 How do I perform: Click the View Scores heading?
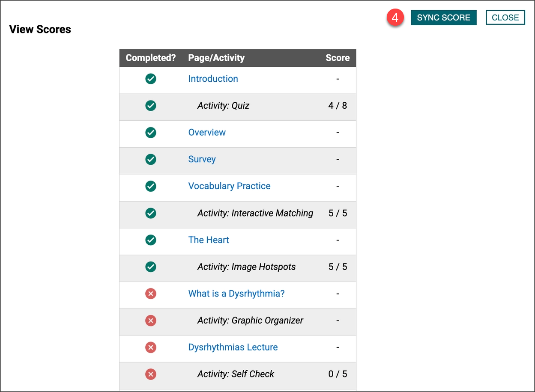click(x=40, y=30)
